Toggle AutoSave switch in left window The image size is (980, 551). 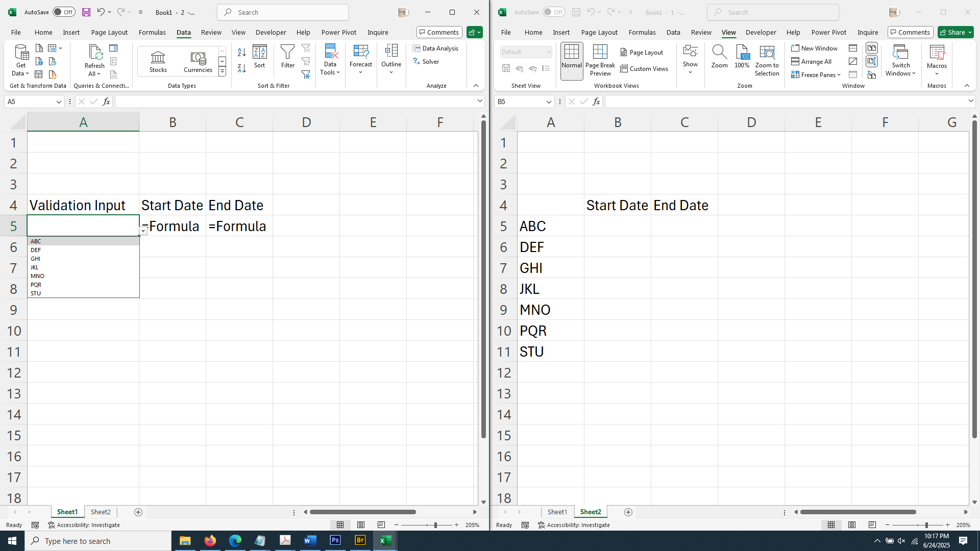point(64,12)
